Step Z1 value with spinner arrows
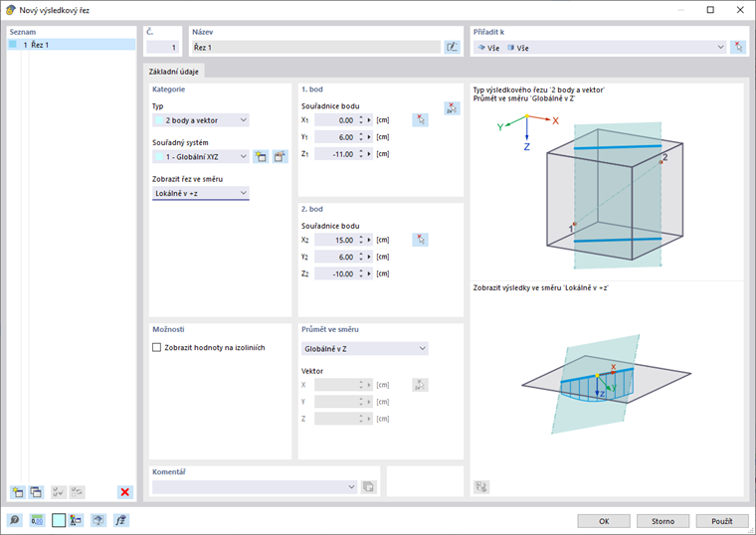Screen dimensions: 756x535 coord(361,154)
